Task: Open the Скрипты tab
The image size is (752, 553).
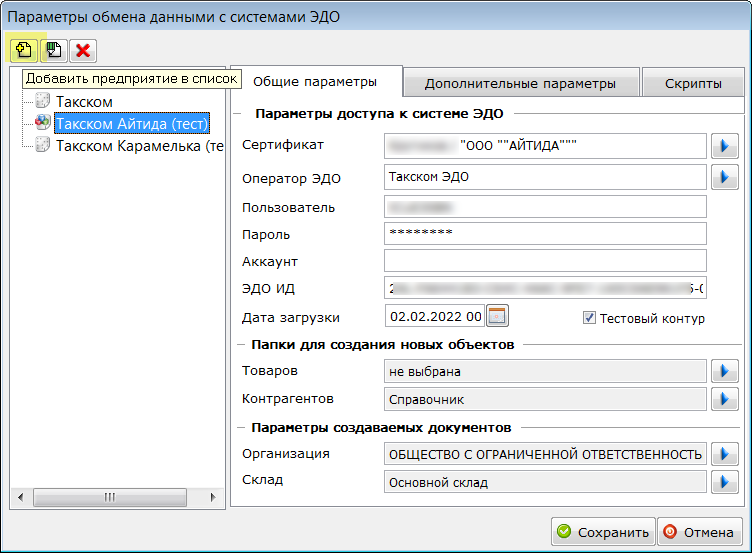Action: point(693,84)
